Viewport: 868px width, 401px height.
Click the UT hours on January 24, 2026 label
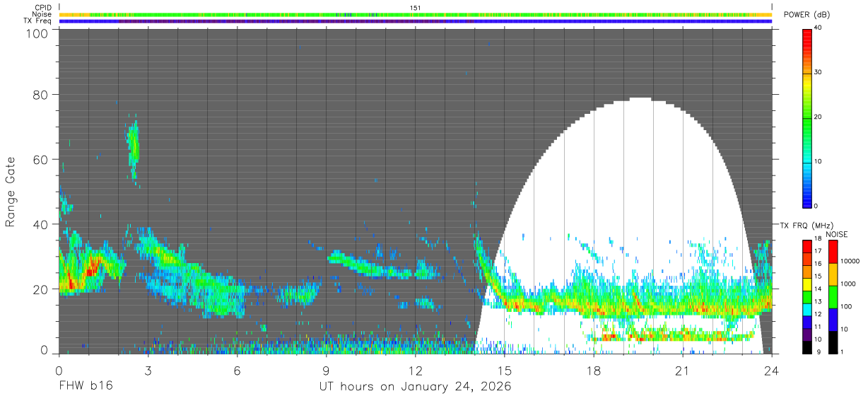pos(416,387)
